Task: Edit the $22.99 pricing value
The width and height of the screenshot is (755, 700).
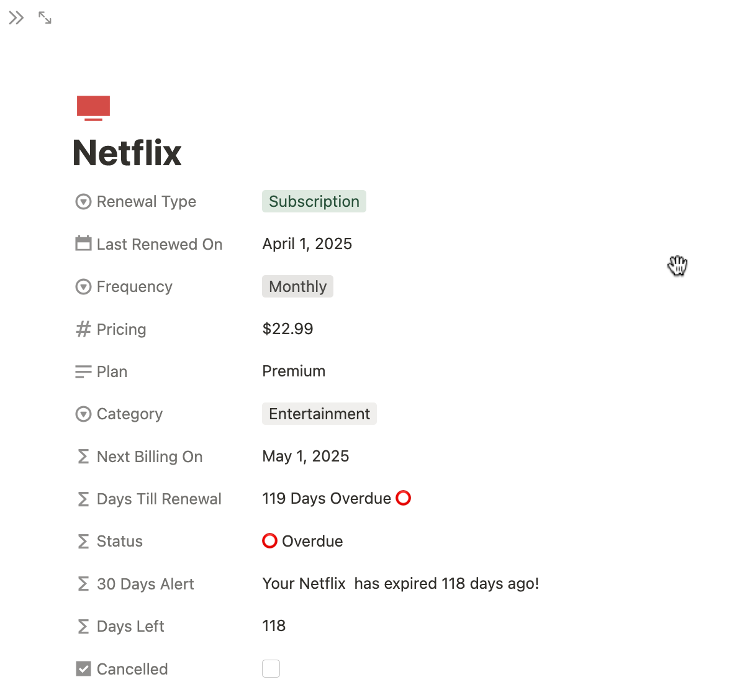Action: [x=287, y=329]
